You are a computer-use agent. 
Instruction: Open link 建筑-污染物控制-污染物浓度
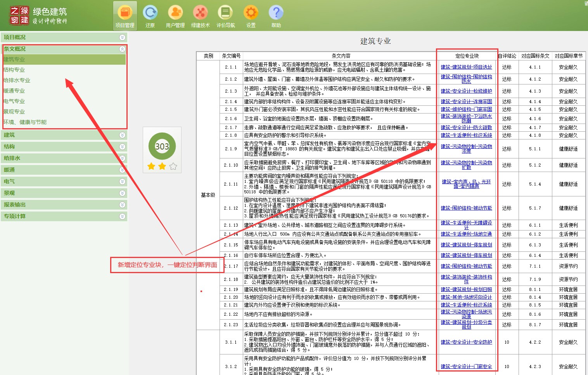(466, 149)
